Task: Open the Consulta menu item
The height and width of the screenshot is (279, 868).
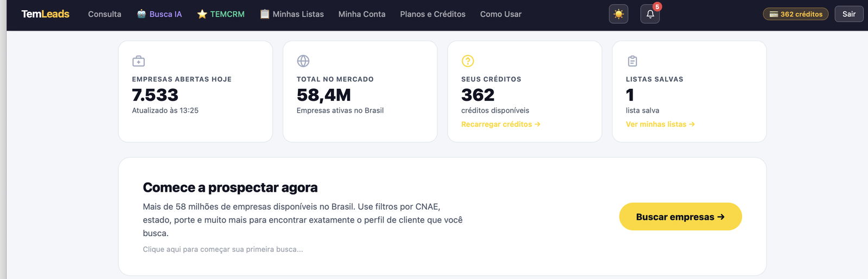Action: 105,14
